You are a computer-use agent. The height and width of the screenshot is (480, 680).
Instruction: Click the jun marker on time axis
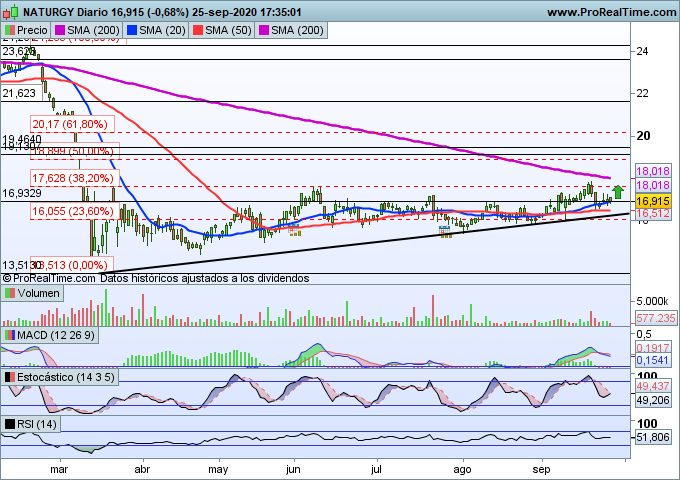click(x=292, y=467)
